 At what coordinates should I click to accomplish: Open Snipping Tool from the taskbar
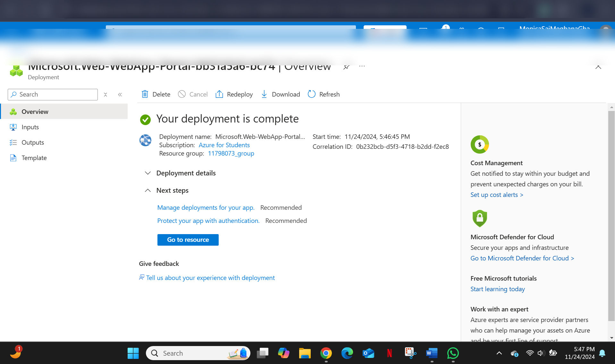[x=411, y=353]
